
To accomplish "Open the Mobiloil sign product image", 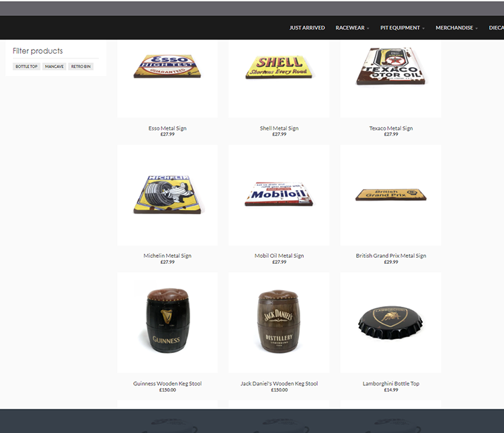I will click(x=279, y=194).
